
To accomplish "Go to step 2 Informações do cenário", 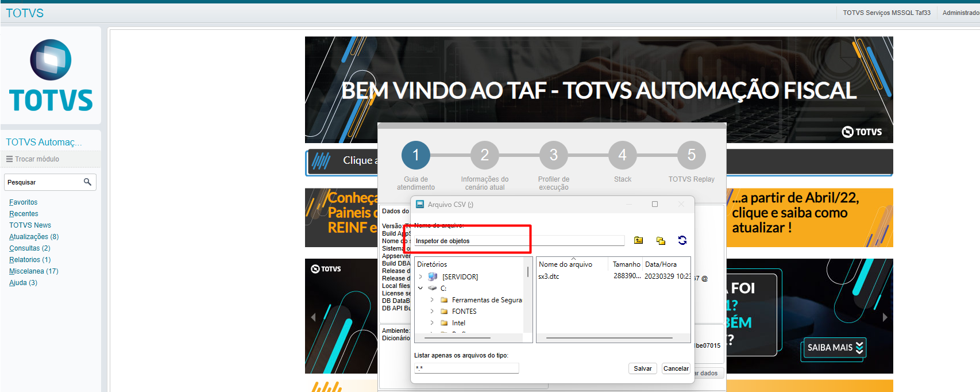I will click(485, 155).
